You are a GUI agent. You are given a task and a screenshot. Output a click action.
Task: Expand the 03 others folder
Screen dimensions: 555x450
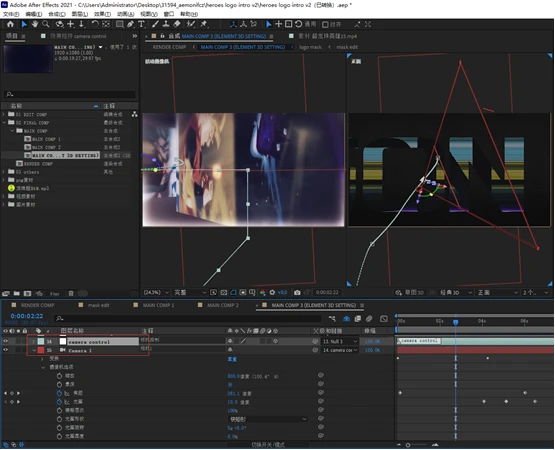(4, 172)
